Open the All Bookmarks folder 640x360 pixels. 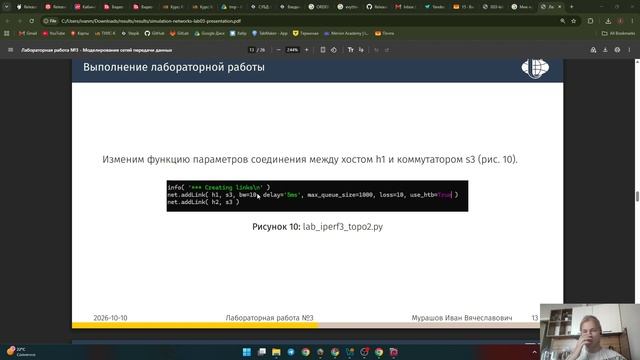[618, 33]
